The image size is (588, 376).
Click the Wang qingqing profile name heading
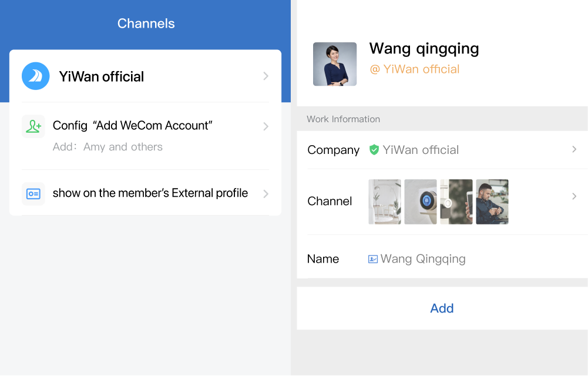click(424, 49)
